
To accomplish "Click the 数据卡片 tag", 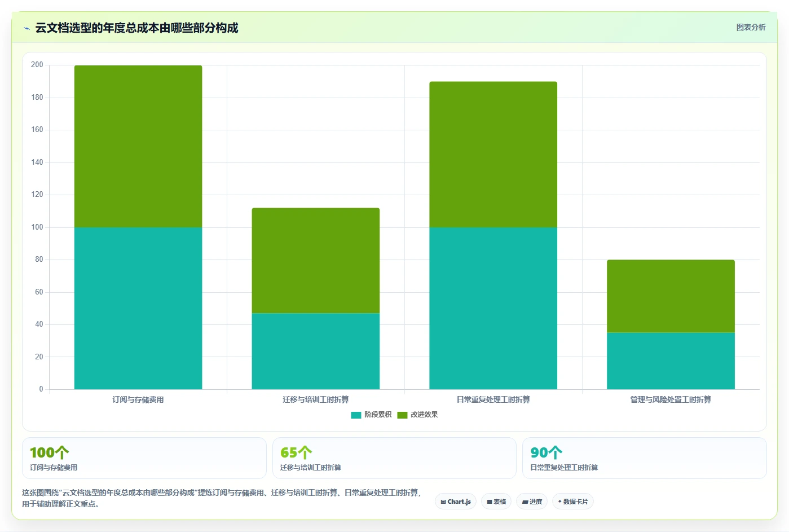I will click(x=573, y=502).
